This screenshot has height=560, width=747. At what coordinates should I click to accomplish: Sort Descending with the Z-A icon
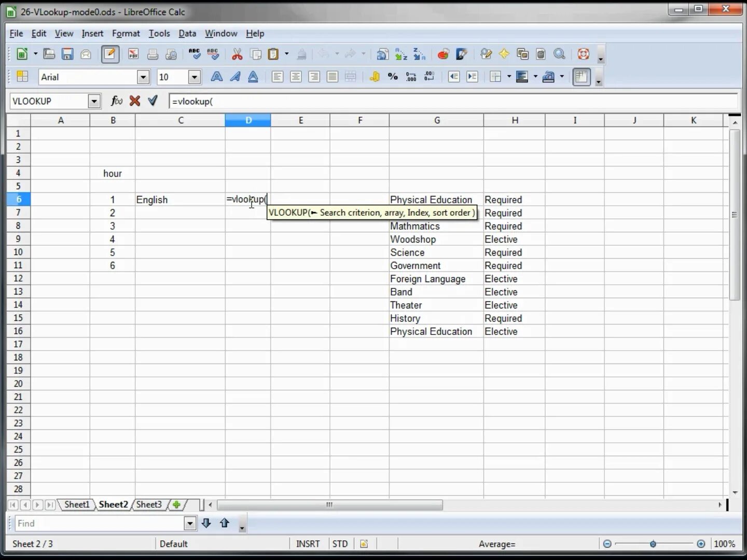click(x=419, y=54)
